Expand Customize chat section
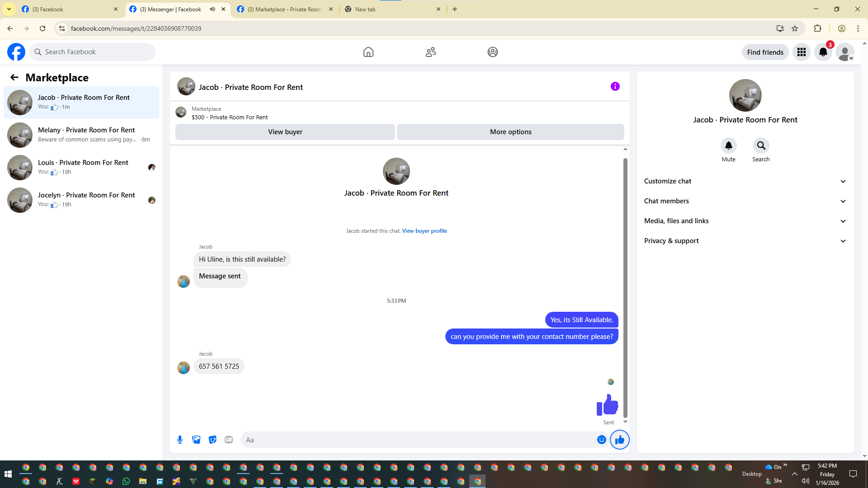 click(x=745, y=181)
